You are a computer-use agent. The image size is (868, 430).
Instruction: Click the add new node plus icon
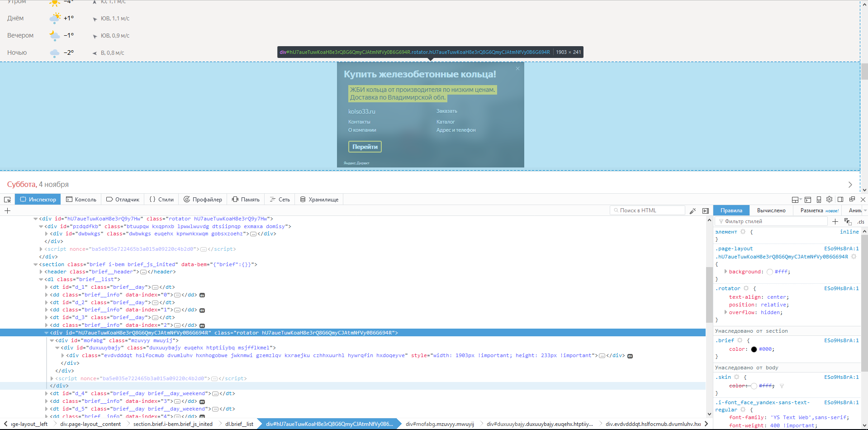[x=7, y=210]
